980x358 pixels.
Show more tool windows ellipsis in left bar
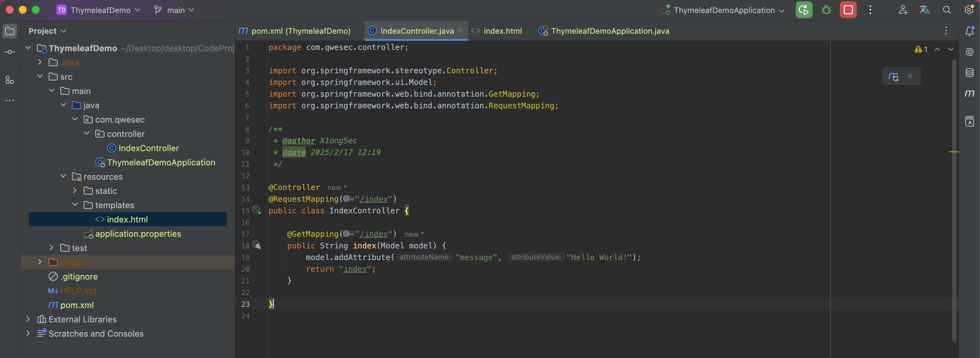10,101
